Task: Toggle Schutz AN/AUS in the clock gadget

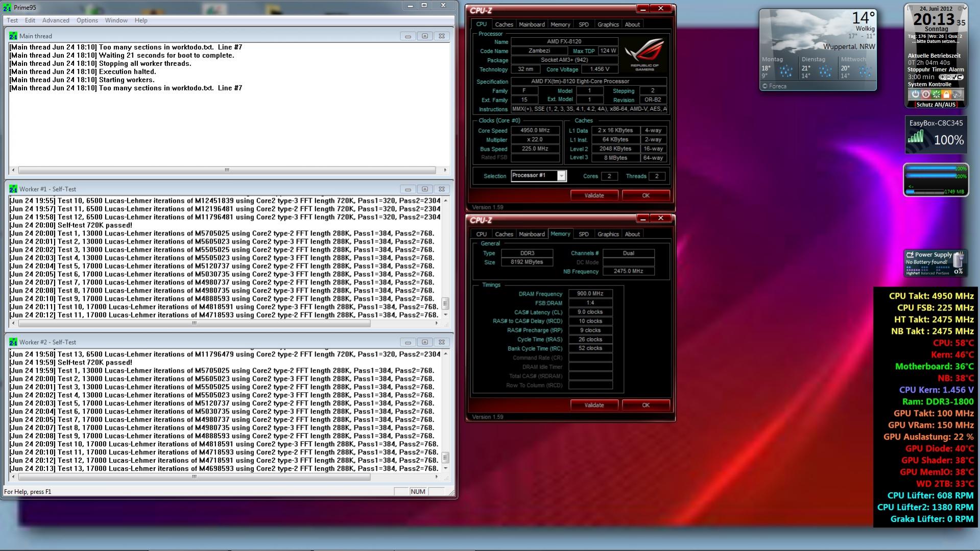Action: (936, 105)
